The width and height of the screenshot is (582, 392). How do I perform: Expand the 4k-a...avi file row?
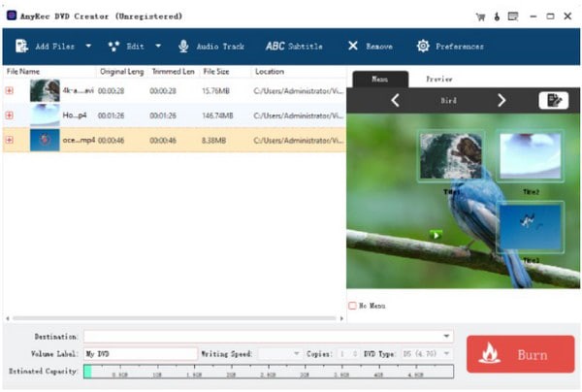[10, 90]
